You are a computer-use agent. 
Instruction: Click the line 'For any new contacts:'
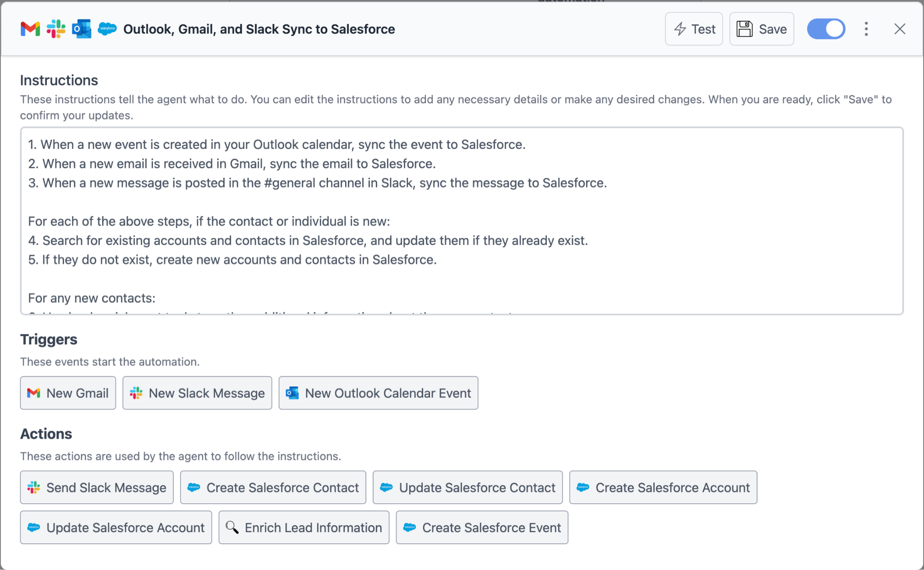(92, 298)
